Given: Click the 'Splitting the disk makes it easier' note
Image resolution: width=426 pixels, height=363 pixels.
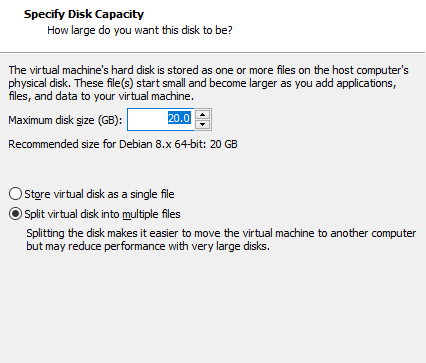Looking at the screenshot, I should click(x=221, y=233).
